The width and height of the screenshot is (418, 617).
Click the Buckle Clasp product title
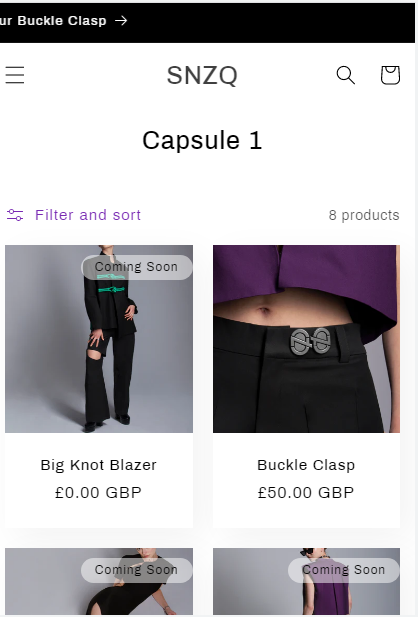click(306, 465)
